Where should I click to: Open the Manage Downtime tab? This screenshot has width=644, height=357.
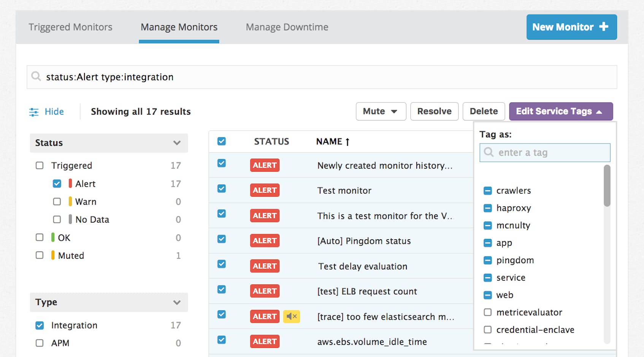287,27
